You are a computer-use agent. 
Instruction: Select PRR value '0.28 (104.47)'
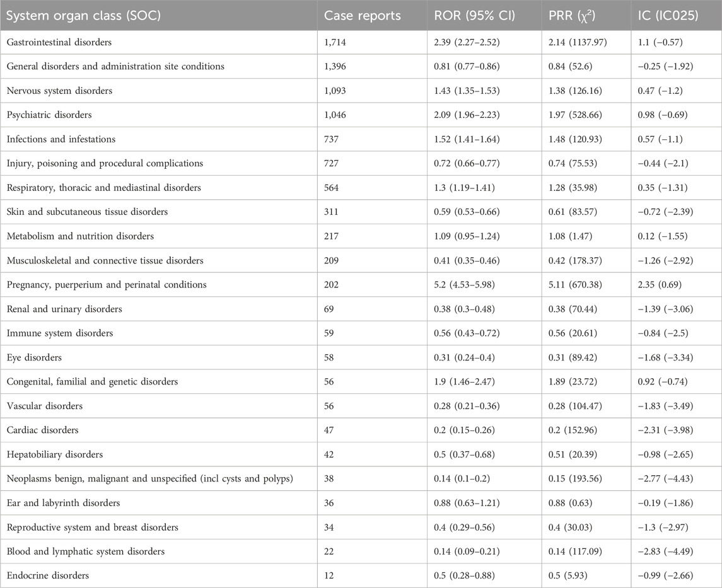(x=574, y=406)
